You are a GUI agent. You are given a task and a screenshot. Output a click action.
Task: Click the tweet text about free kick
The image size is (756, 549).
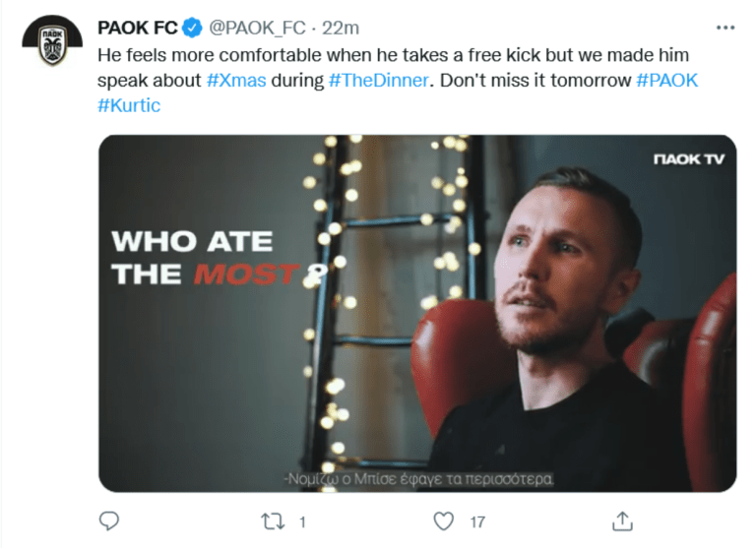394,54
